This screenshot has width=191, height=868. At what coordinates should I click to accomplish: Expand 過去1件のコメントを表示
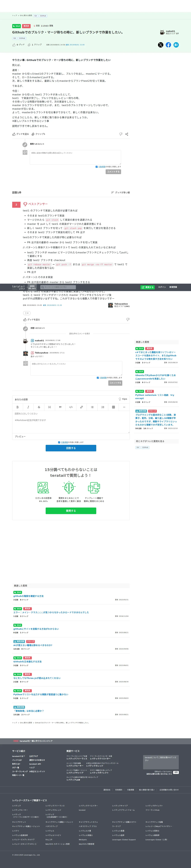coord(80,334)
